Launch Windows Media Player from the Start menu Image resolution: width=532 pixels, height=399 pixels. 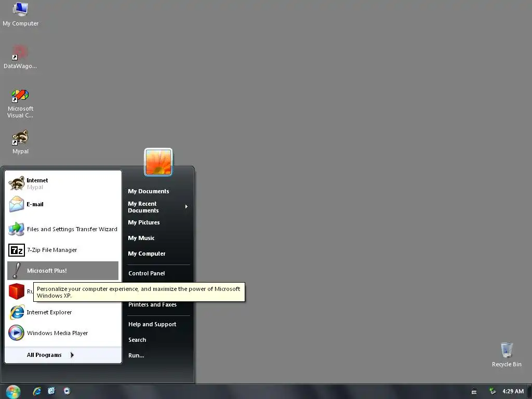pyautogui.click(x=63, y=333)
